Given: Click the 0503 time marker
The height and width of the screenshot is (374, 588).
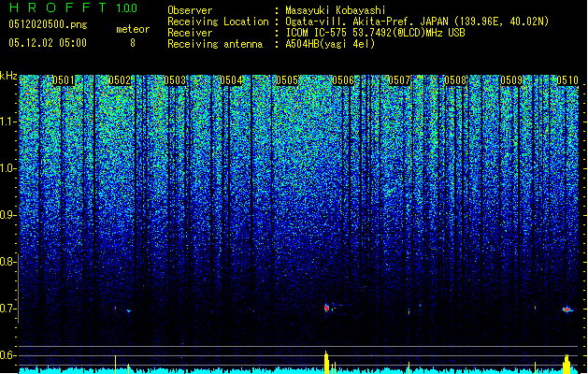Looking at the screenshot, I should (175, 80).
